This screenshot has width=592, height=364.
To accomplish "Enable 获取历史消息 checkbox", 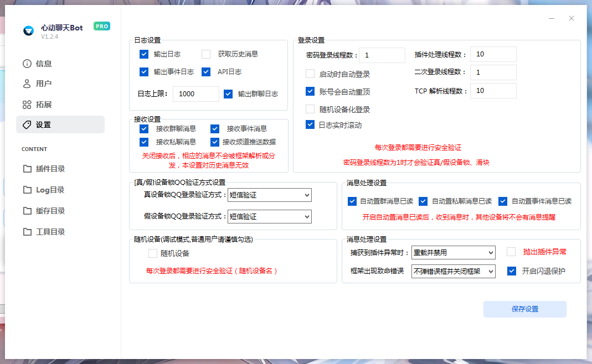I will pyautogui.click(x=205, y=54).
